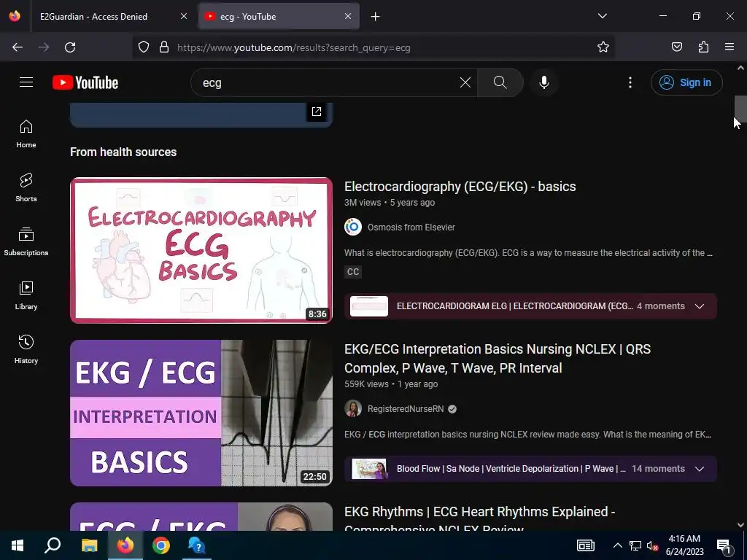
Task: Open Windows taskbar search
Action: click(53, 545)
